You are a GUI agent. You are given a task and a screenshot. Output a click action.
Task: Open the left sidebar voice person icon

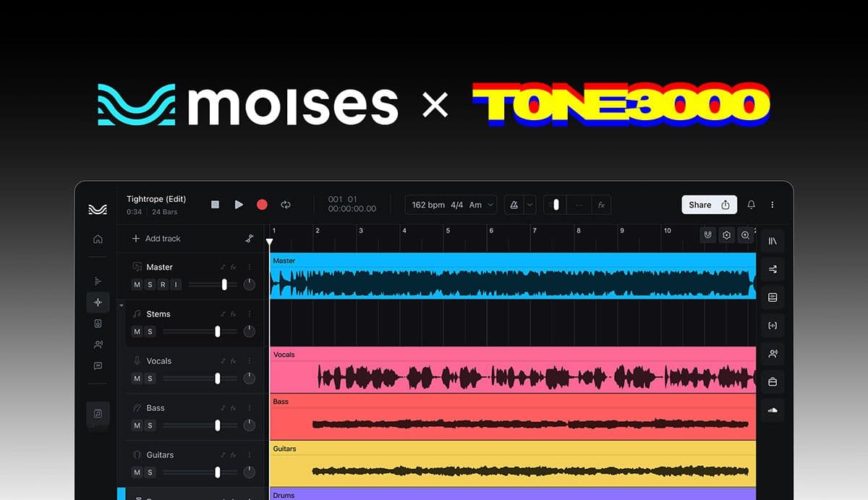point(98,344)
